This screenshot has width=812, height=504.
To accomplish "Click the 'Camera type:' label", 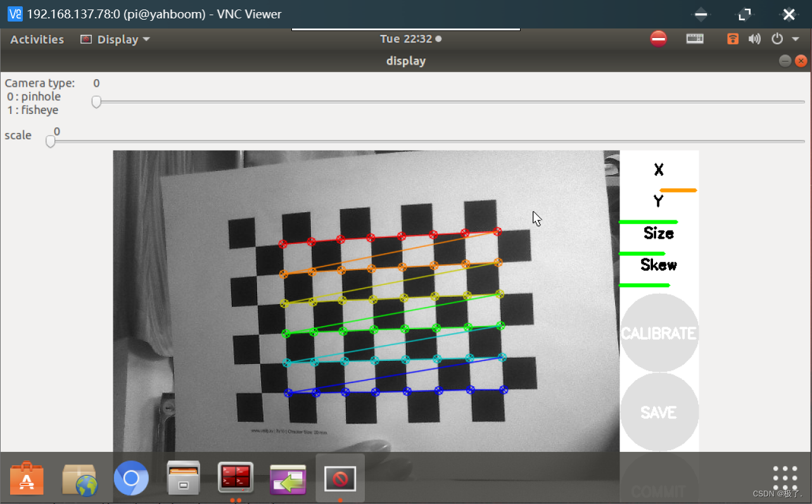I will click(40, 83).
